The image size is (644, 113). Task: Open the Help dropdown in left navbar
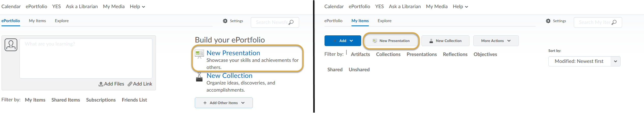click(x=137, y=7)
